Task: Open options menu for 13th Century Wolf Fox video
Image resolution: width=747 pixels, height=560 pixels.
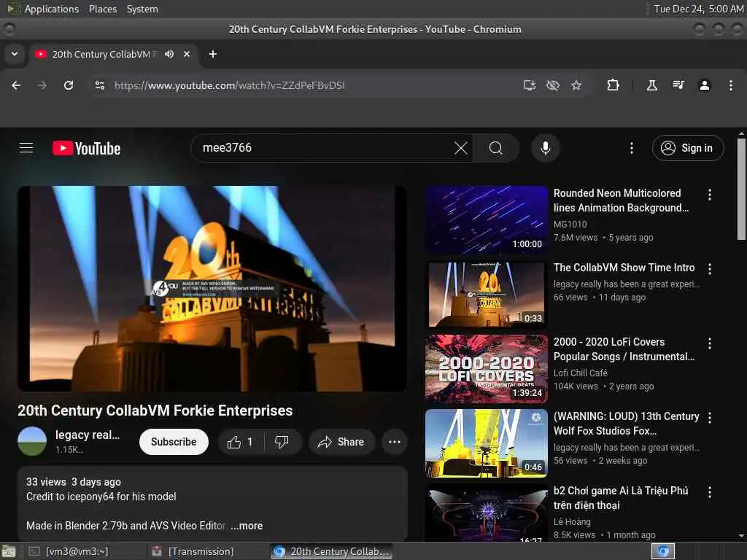Action: pyautogui.click(x=709, y=418)
